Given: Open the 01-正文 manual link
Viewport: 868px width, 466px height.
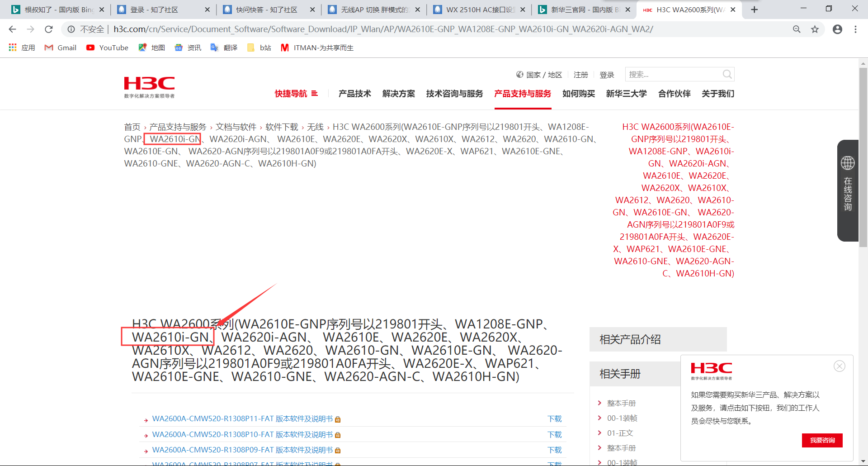Looking at the screenshot, I should pyautogui.click(x=620, y=433).
